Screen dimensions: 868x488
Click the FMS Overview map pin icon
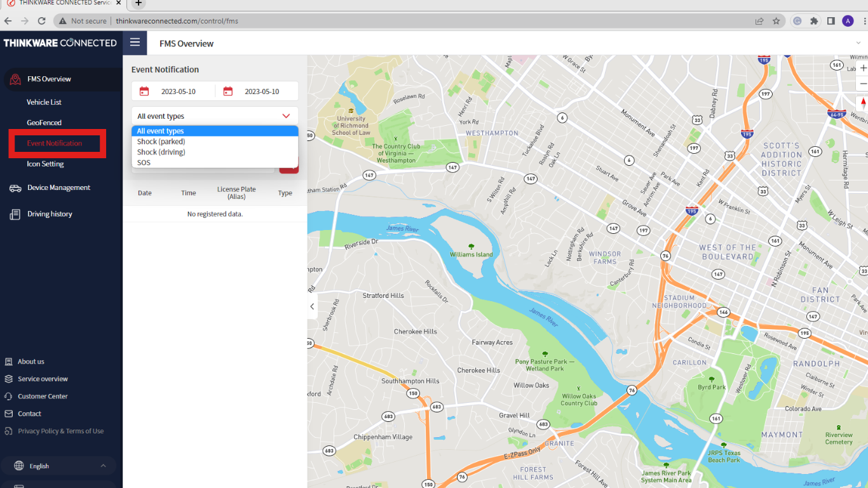(x=15, y=79)
